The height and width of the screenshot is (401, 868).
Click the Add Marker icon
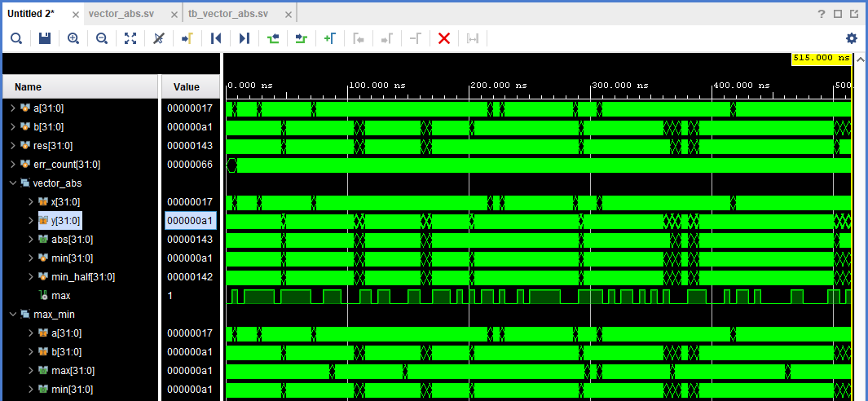coord(330,38)
